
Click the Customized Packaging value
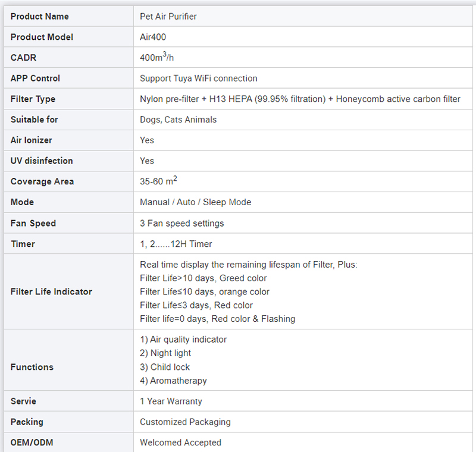tap(185, 422)
